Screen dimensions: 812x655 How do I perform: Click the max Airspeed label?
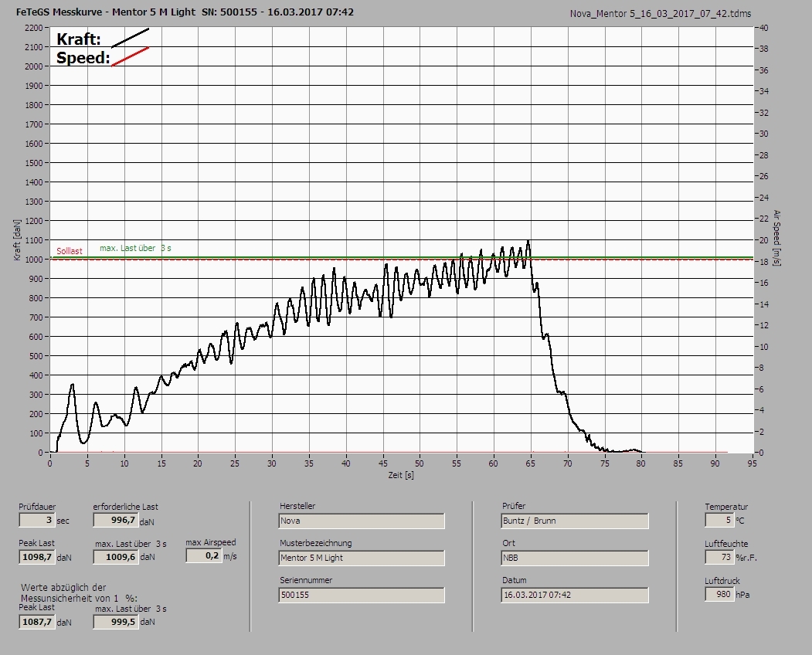click(x=211, y=542)
